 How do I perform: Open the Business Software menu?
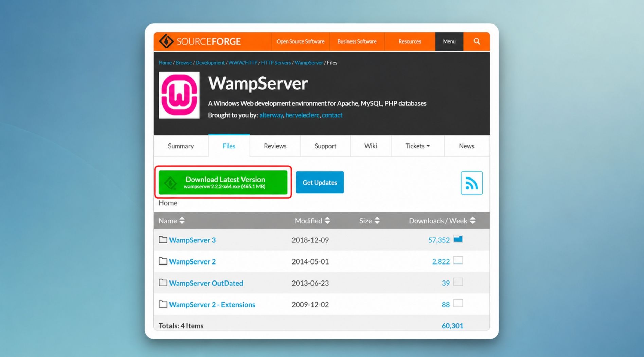coord(357,41)
